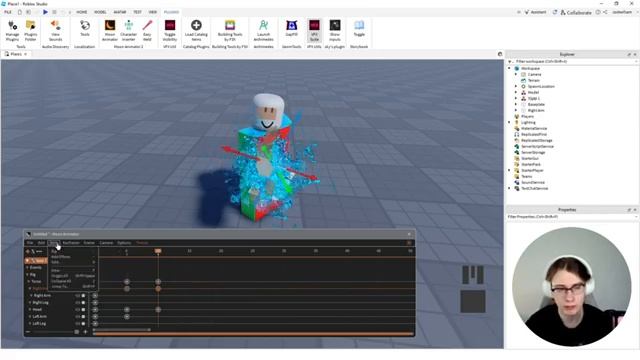Open the Localization Tools icon
This screenshot has width=640, height=360.
point(85,29)
